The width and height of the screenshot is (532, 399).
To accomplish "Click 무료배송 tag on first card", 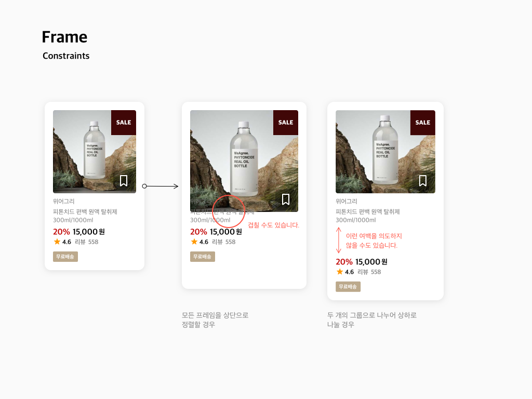I will click(x=65, y=257).
